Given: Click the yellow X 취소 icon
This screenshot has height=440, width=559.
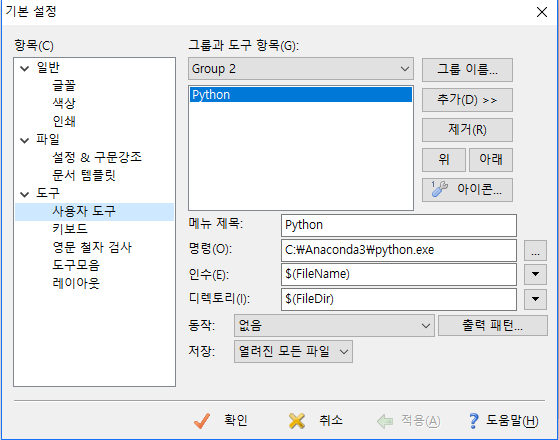Looking at the screenshot, I should point(297,421).
